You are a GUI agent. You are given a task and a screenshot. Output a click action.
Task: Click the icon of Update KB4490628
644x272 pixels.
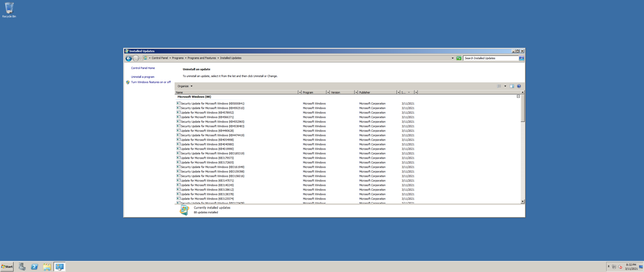(x=179, y=130)
